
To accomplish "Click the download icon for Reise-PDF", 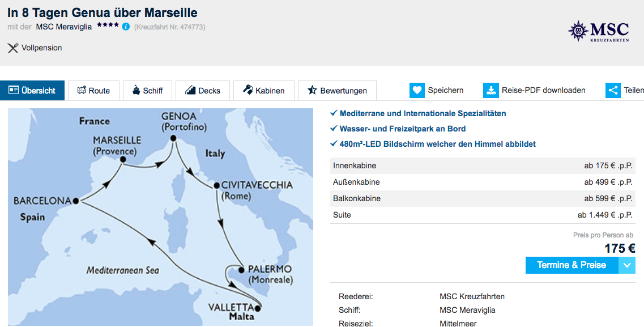I will 491,90.
